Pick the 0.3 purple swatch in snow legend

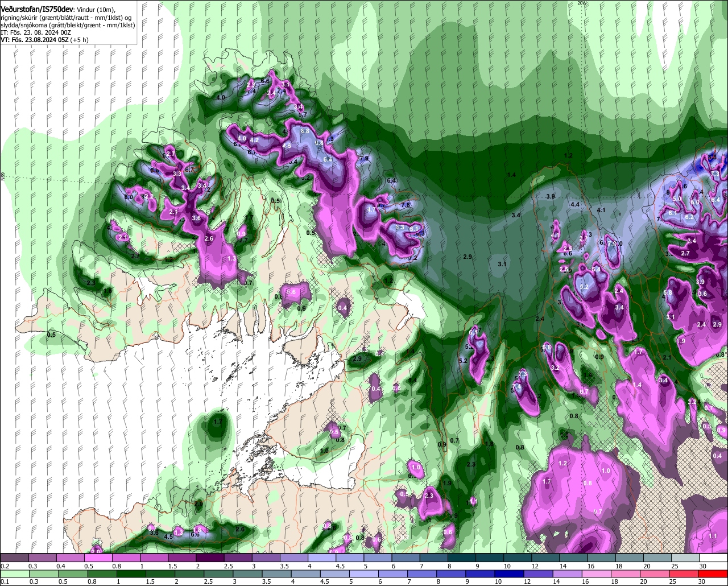point(43,558)
